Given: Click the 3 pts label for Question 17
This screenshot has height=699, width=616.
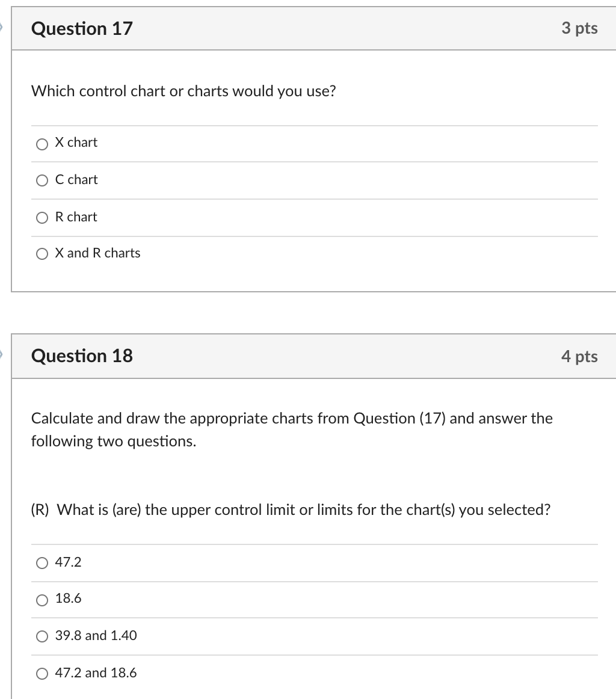Looking at the screenshot, I should (x=580, y=28).
